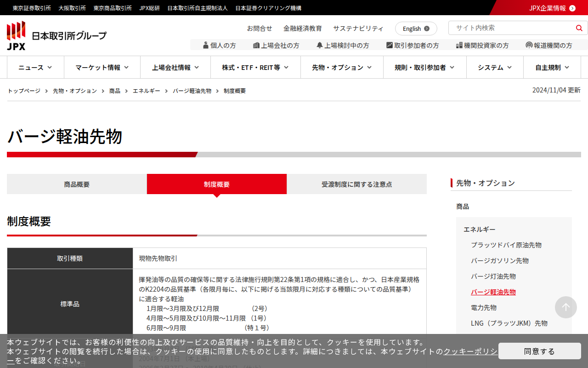This screenshot has width=588, height=368.
Task: Click the broadcast icon for 報道機関の方
Action: pos(529,45)
